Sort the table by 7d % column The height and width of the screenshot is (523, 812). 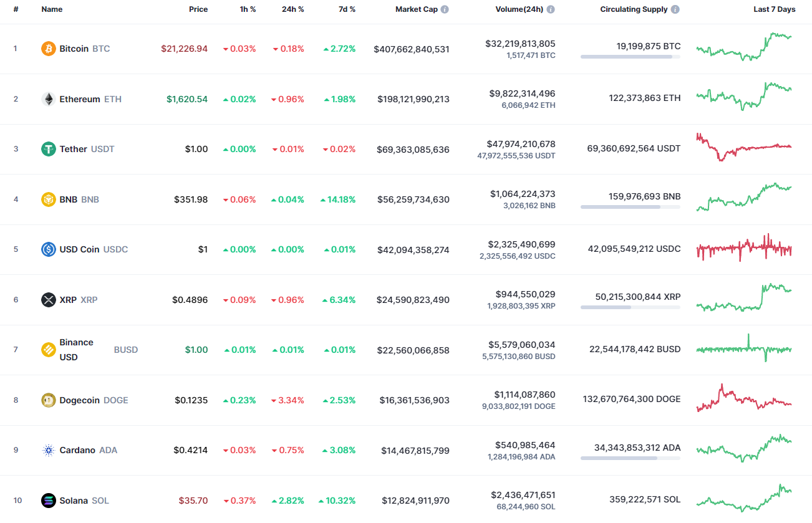pyautogui.click(x=347, y=9)
